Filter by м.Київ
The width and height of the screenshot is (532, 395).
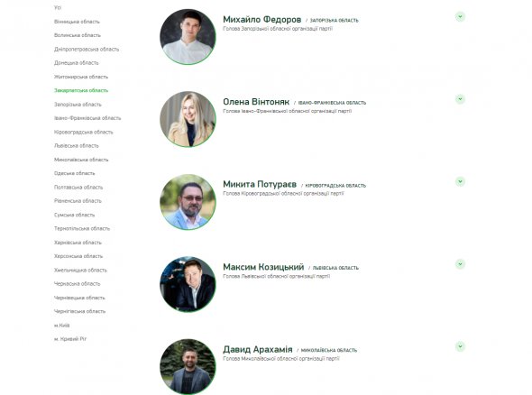point(61,325)
